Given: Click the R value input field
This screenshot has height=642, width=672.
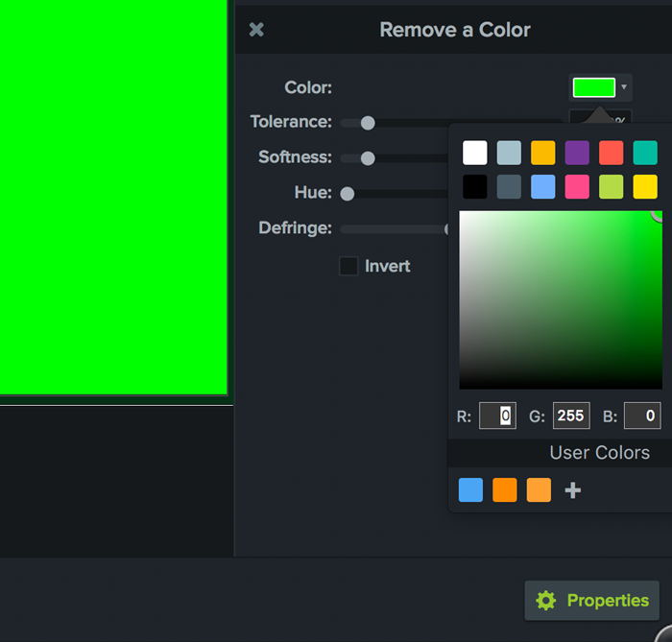Looking at the screenshot, I should (x=497, y=416).
